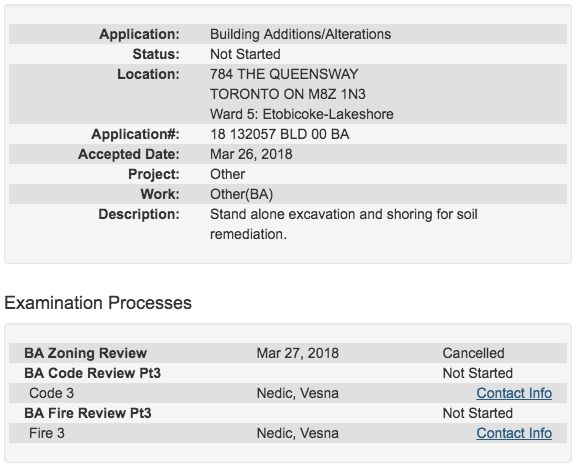Image resolution: width=577 pixels, height=467 pixels.
Task: Click Nedic, Vesna in the Code 3 row
Action: coord(297,393)
